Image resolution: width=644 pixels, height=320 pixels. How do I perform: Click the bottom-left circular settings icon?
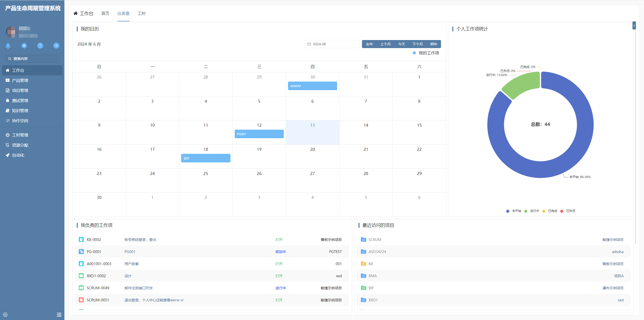tap(5, 315)
